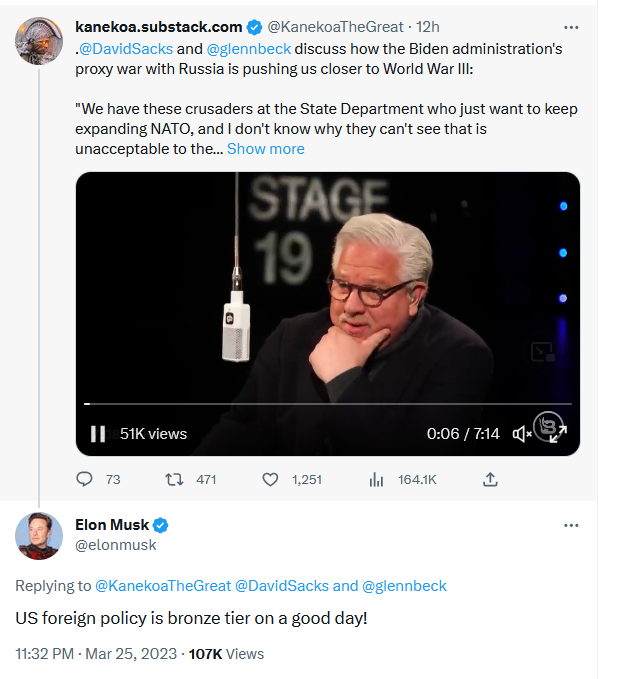Screen dimensions: 617x679
Task: Pop video out to mini player
Action: point(543,352)
